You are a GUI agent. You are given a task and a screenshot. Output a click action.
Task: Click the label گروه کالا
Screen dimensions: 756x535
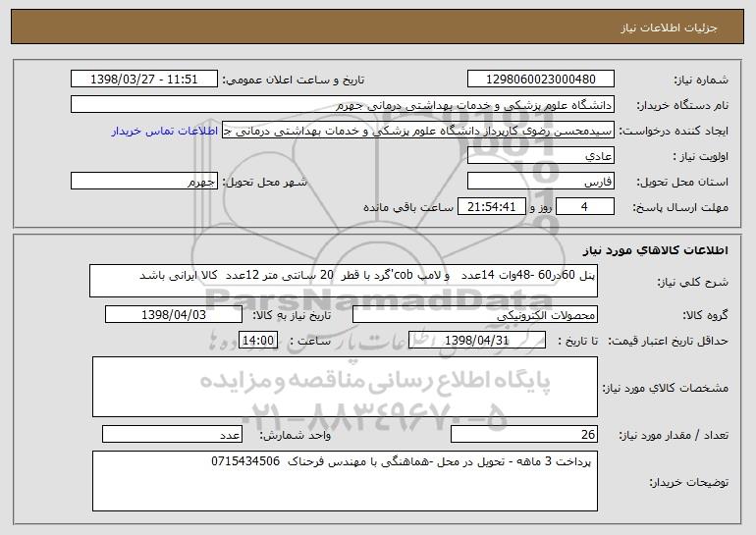point(705,315)
